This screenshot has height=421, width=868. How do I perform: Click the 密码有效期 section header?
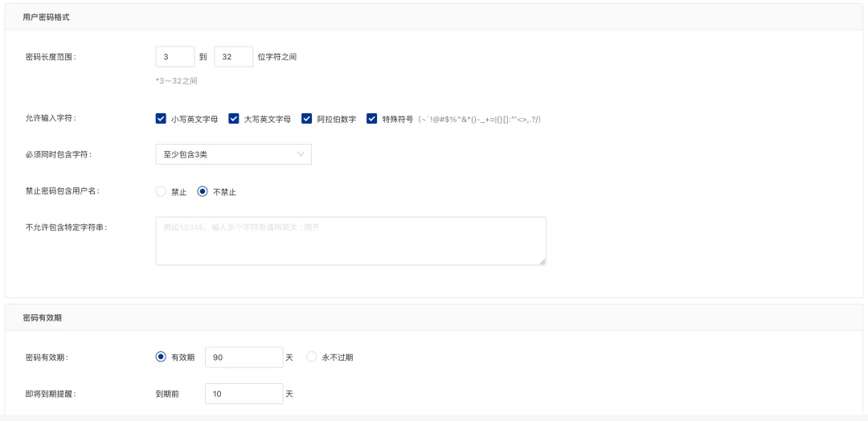(x=43, y=317)
